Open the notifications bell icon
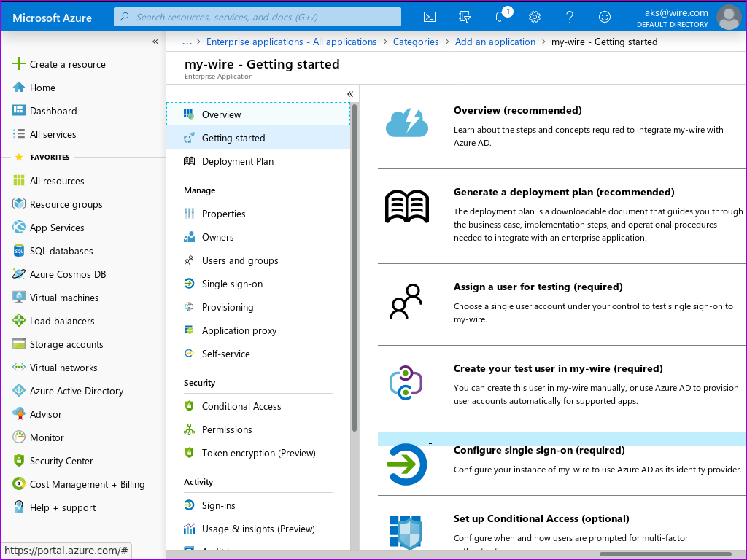 (500, 17)
